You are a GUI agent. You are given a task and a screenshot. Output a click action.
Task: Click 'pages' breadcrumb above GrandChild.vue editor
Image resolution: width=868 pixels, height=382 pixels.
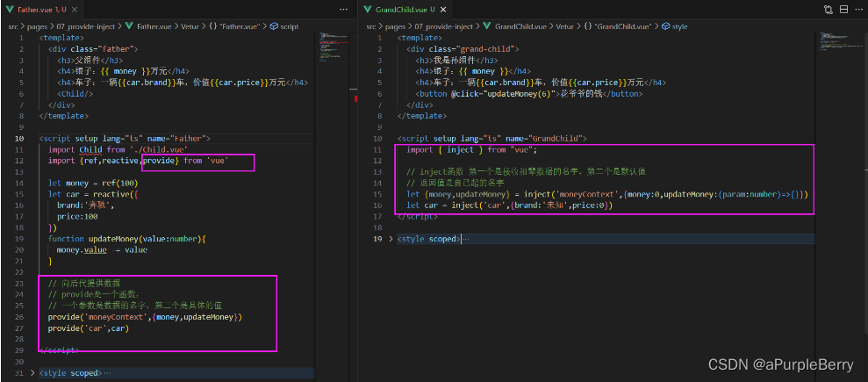(x=397, y=26)
